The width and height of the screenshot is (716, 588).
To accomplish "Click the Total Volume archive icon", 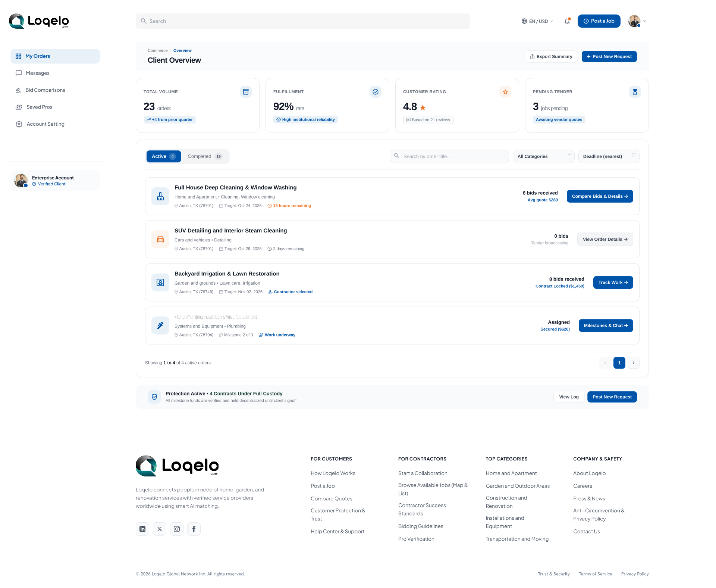I will click(x=246, y=92).
